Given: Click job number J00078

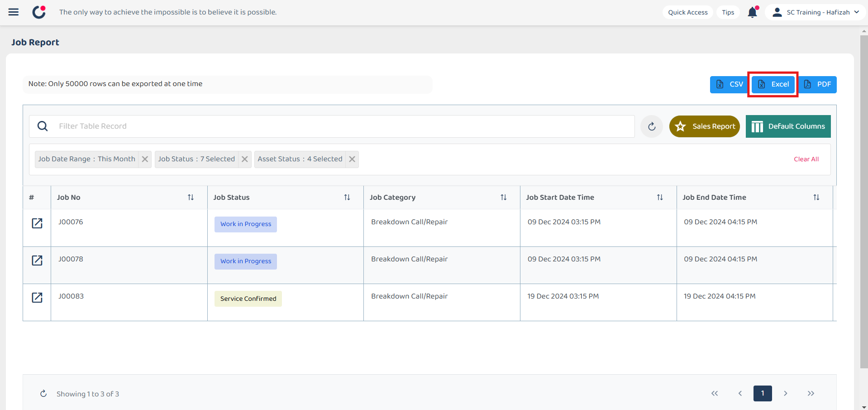Looking at the screenshot, I should (x=71, y=259).
